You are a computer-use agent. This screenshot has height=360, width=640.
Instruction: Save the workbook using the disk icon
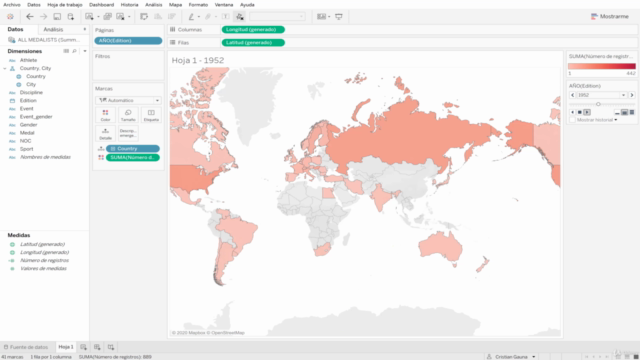[x=57, y=17]
